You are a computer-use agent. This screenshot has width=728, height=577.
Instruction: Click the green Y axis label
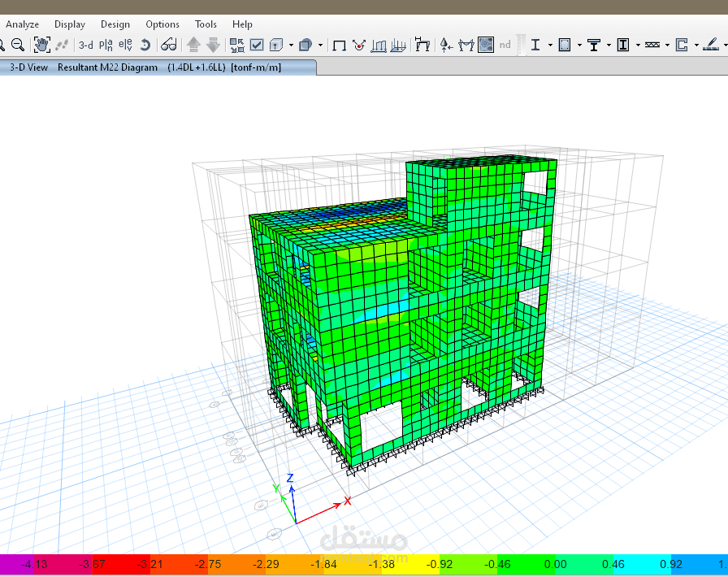(275, 488)
